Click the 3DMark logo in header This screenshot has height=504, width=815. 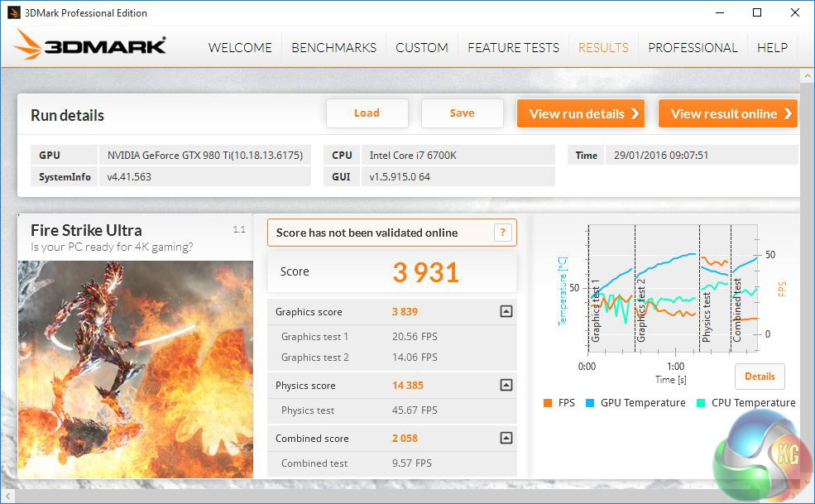click(90, 46)
